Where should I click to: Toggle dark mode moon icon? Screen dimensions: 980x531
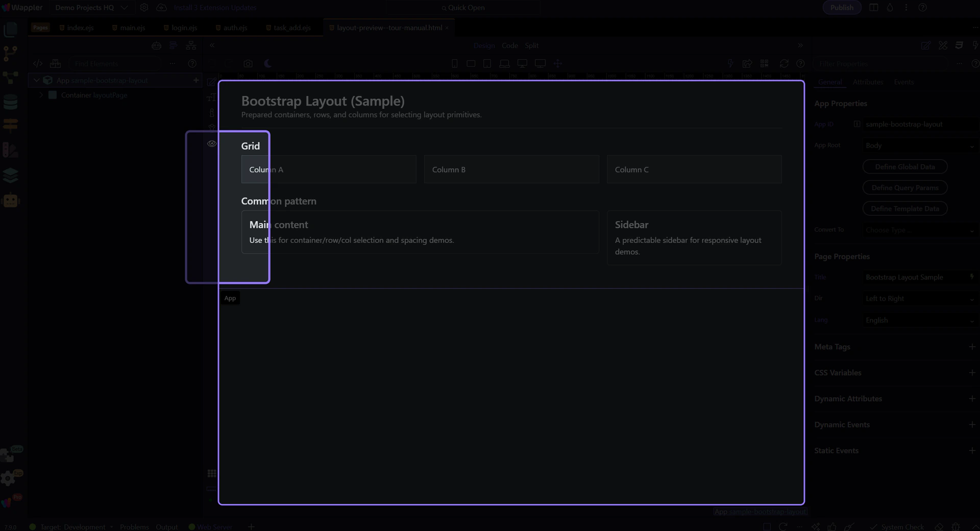[x=267, y=63]
